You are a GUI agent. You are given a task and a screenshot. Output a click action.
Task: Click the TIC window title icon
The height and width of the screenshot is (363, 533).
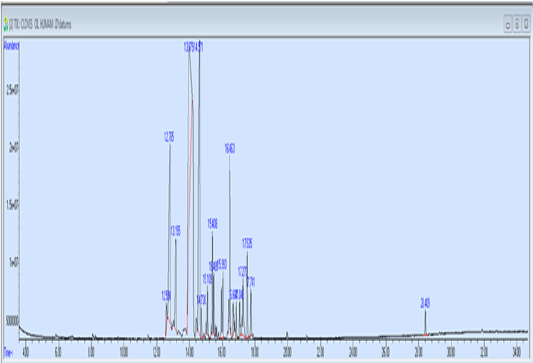(x=6, y=24)
